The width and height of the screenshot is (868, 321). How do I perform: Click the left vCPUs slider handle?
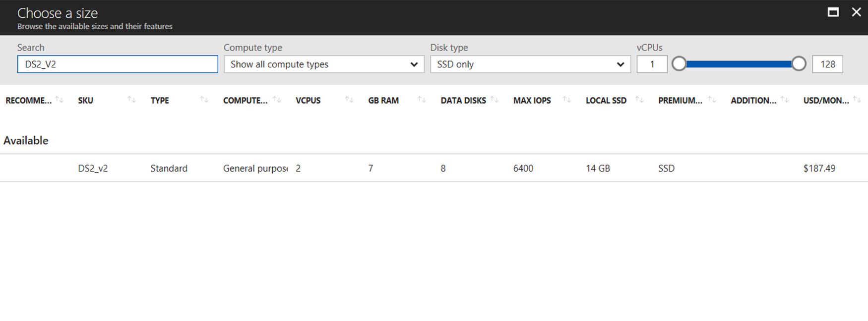click(x=679, y=64)
